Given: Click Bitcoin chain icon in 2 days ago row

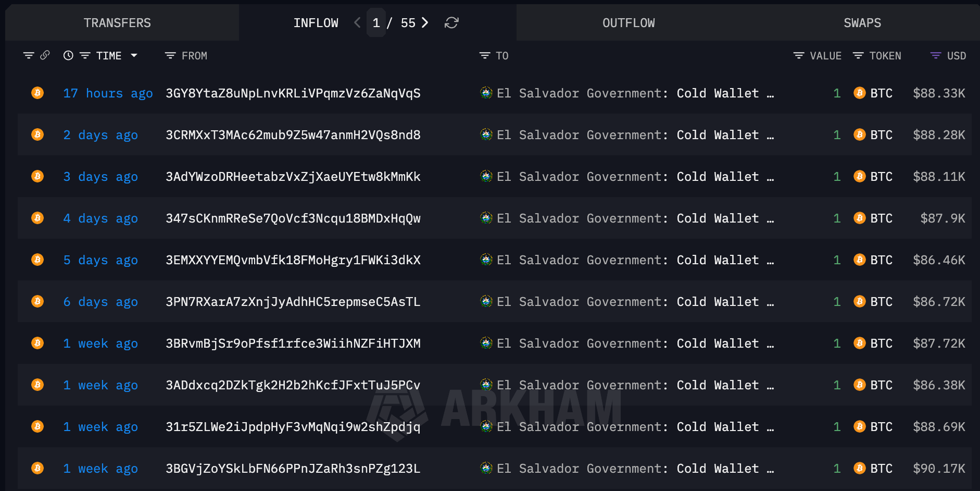Looking at the screenshot, I should pos(37,134).
